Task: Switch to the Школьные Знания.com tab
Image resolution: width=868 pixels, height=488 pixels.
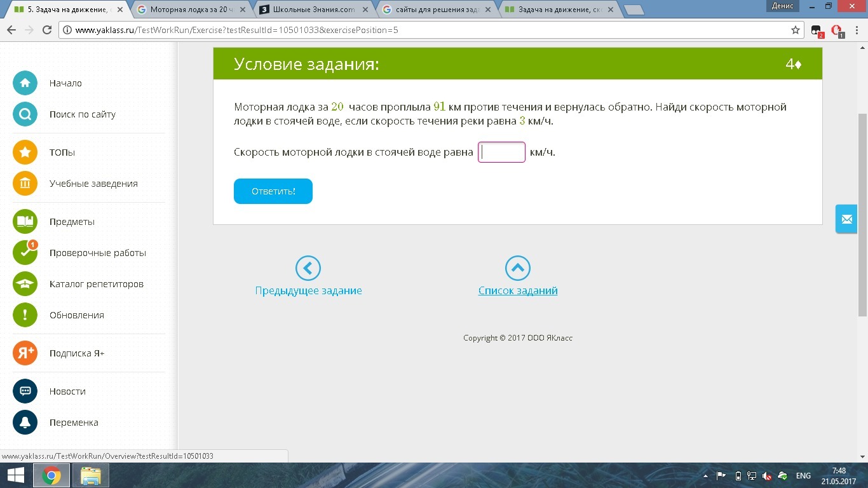Action: coord(313,10)
